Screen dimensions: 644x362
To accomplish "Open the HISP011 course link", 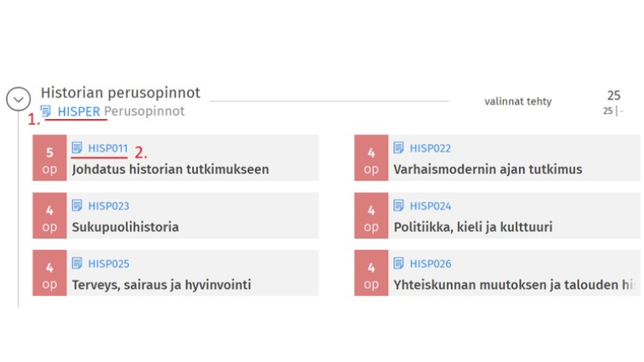I will click(108, 148).
